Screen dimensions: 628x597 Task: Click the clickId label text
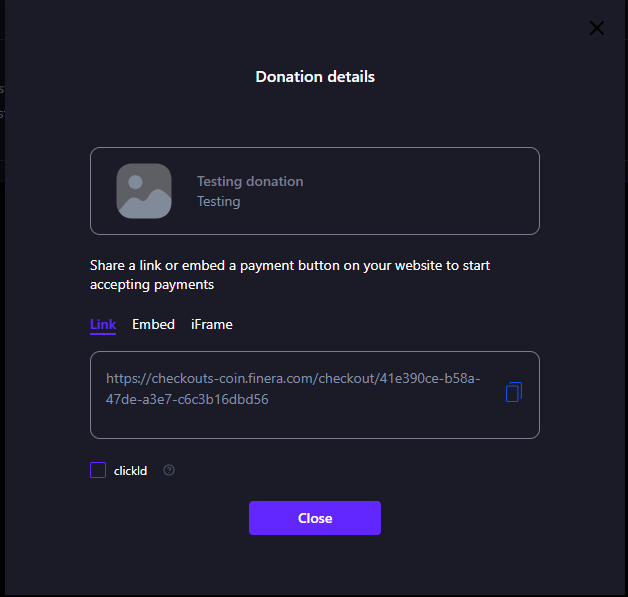coord(131,471)
